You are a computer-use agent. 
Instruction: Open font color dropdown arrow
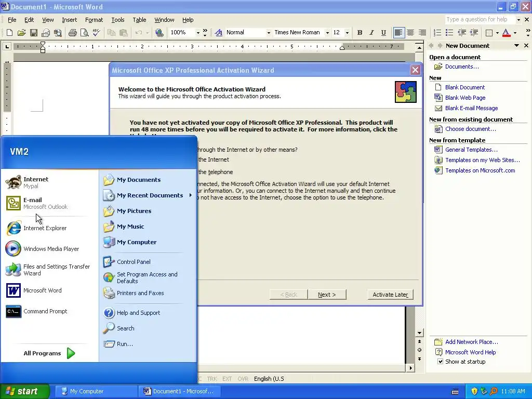point(515,33)
